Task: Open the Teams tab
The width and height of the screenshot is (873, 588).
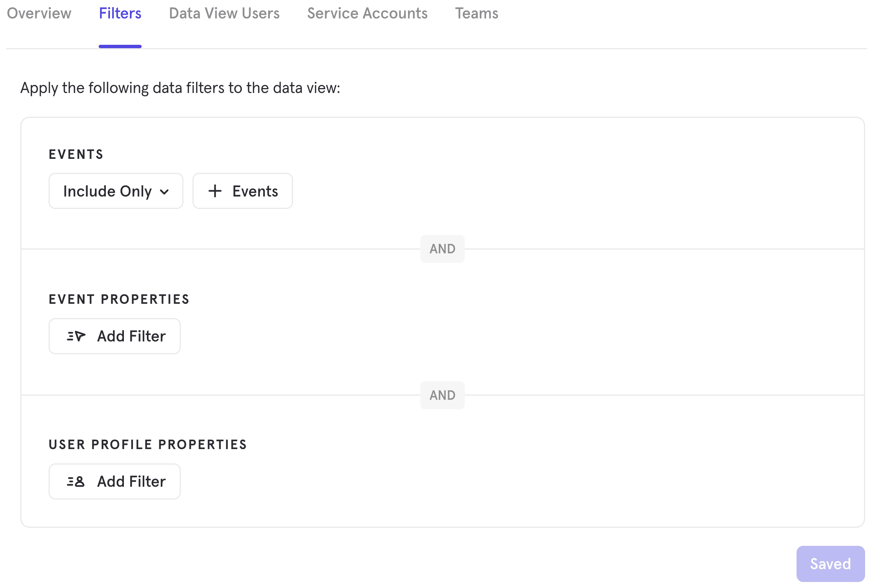Action: [476, 14]
